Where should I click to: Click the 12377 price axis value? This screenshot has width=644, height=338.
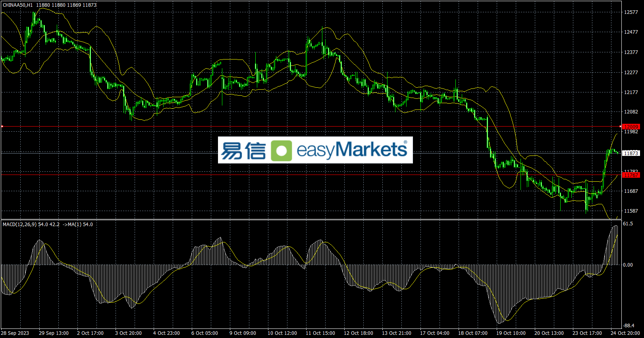[631, 52]
